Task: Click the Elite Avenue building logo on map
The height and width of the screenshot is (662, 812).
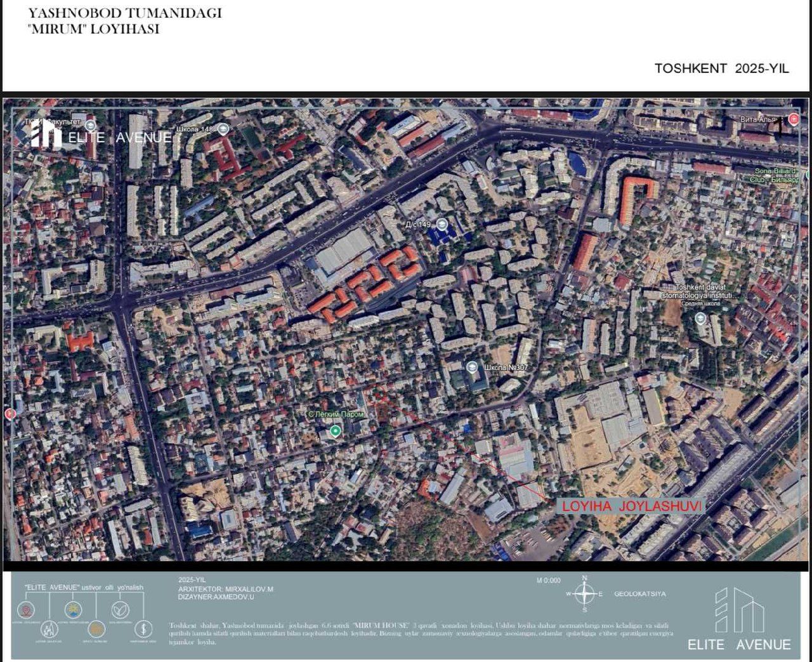Action: (x=46, y=134)
